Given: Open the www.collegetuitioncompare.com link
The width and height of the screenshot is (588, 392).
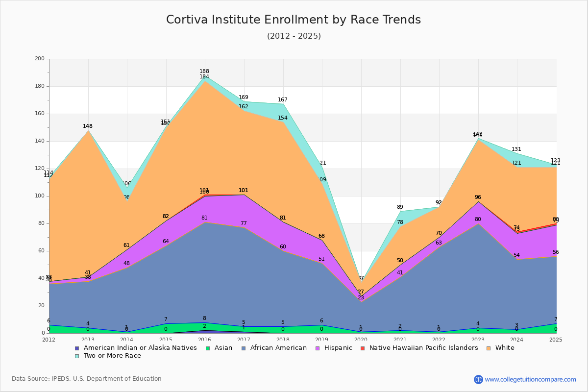Looking at the screenshot, I should 531,379.
